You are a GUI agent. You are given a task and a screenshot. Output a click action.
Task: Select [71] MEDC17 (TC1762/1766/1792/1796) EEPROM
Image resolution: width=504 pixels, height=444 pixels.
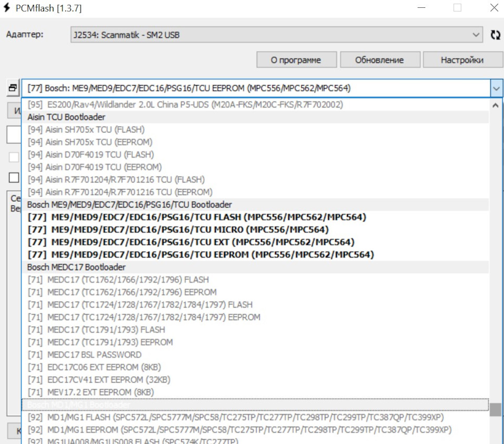[x=255, y=292]
